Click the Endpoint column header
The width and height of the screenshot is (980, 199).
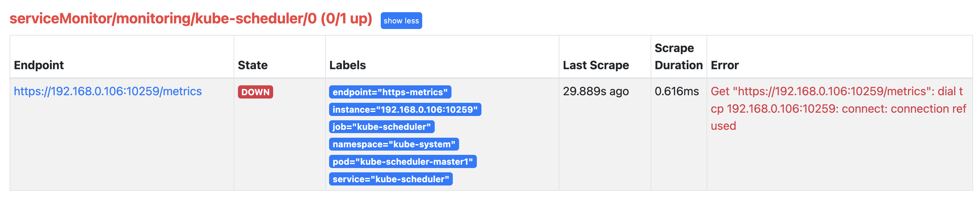39,65
